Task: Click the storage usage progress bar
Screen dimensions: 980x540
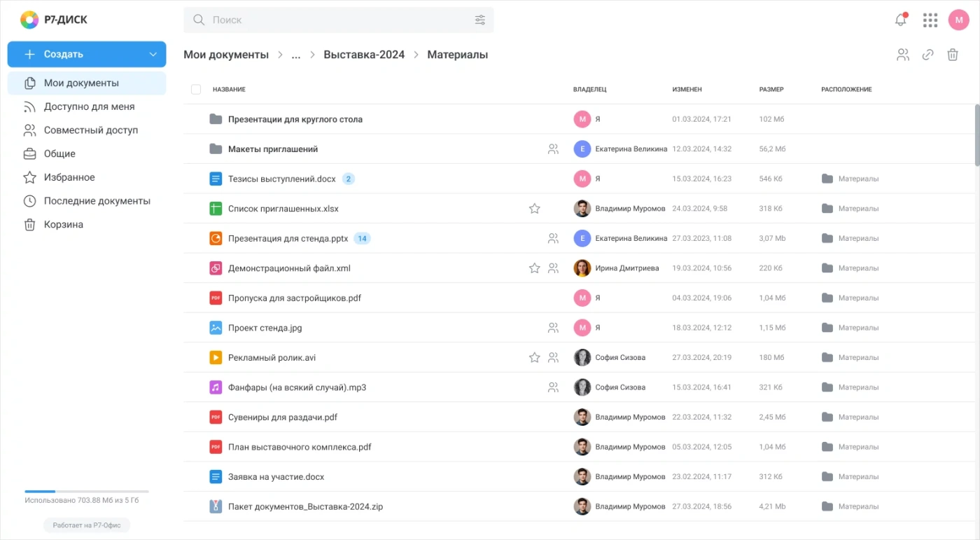Action: click(87, 492)
